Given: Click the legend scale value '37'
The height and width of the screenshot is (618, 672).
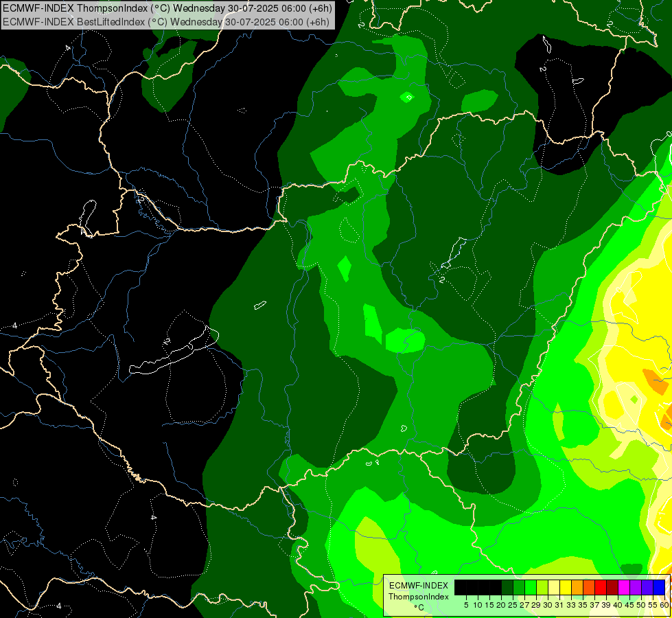Looking at the screenshot, I should (x=594, y=605).
